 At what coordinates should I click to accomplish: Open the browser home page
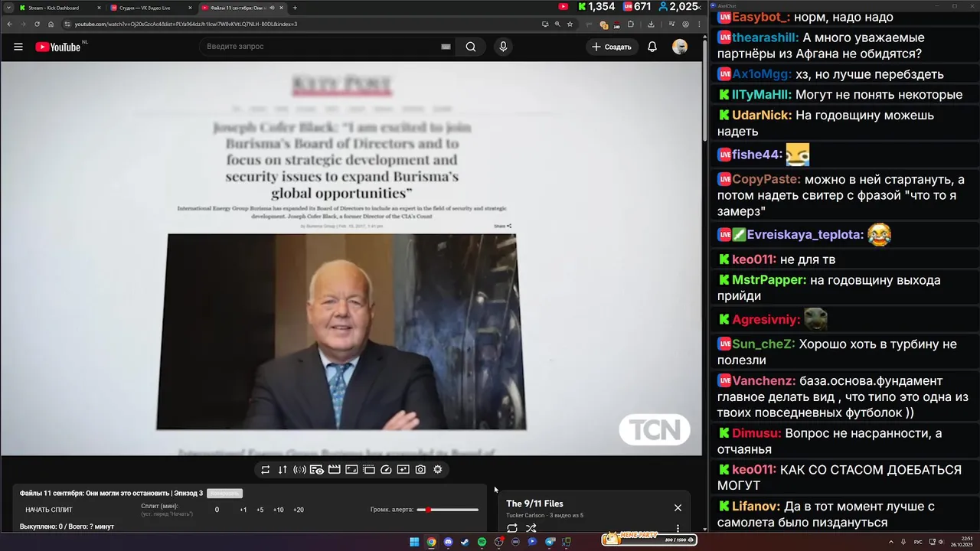pyautogui.click(x=51, y=24)
